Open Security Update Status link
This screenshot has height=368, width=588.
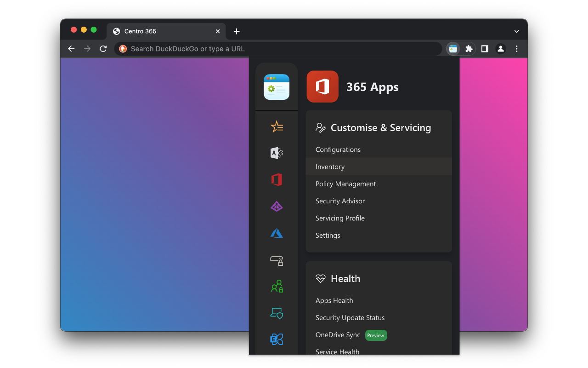coord(350,318)
